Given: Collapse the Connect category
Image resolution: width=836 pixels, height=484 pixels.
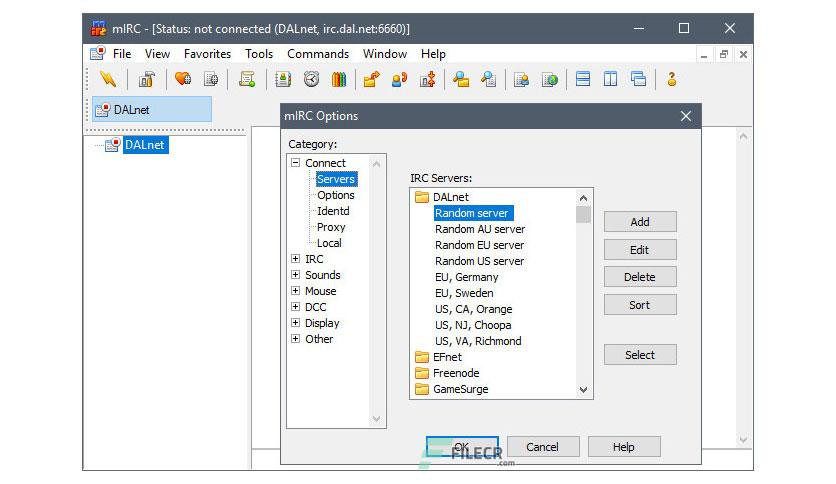Looking at the screenshot, I should [x=295, y=163].
